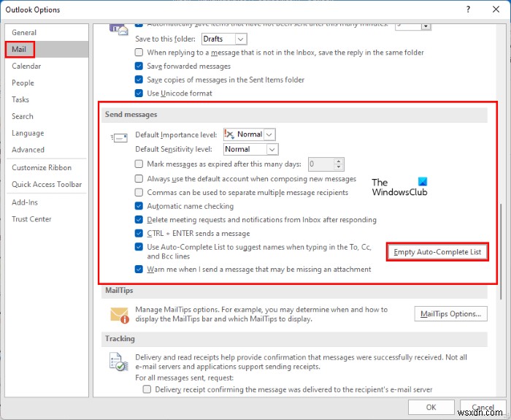Image resolution: width=511 pixels, height=420 pixels.
Task: Open Language options
Action: 47,133
